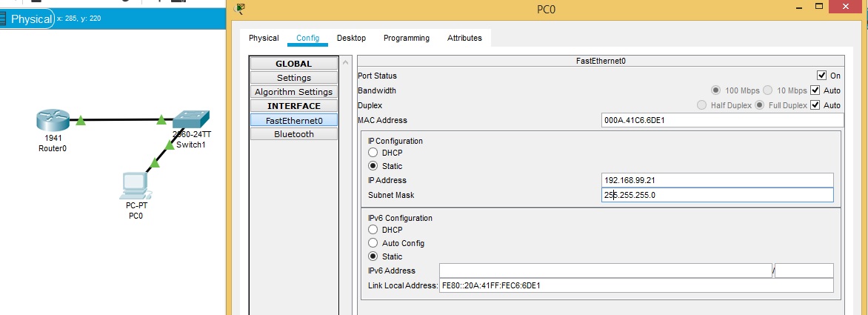Click the PC0 window title bar icon
Viewport: 868px width, 315px height.
point(240,9)
